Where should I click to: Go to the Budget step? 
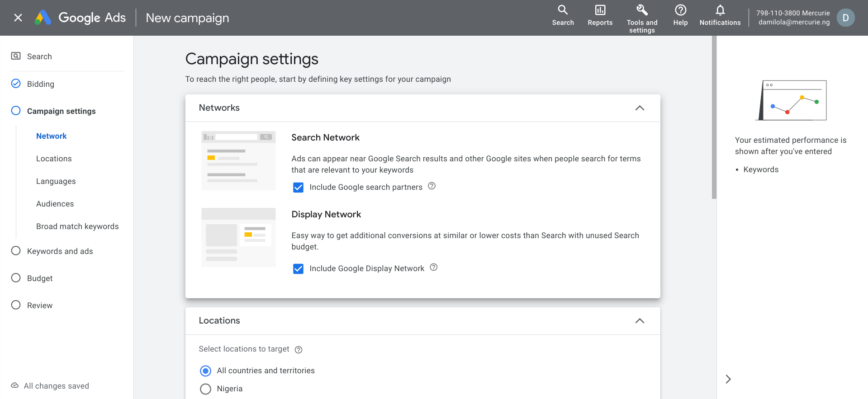(40, 278)
